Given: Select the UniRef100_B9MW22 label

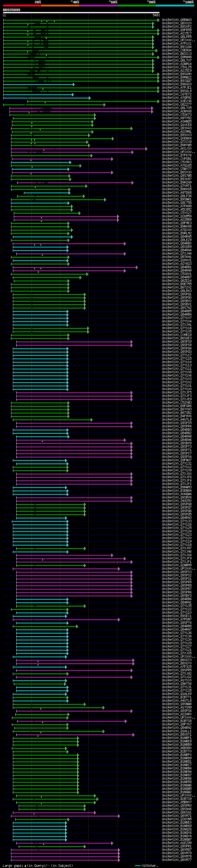Looking at the screenshot, I should tap(177, 78).
